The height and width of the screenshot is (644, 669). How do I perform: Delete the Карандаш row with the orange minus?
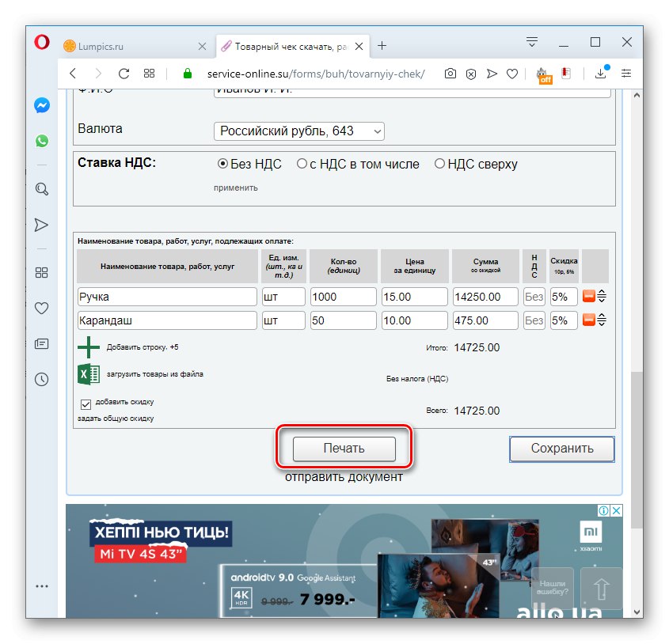click(589, 320)
